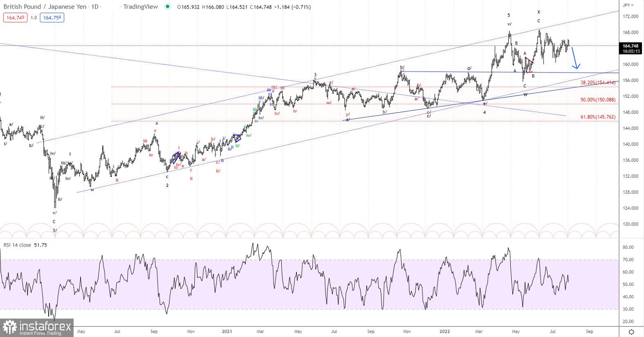Click the 124.000 price axis label
This screenshot has width=644, height=337.
tap(630, 208)
